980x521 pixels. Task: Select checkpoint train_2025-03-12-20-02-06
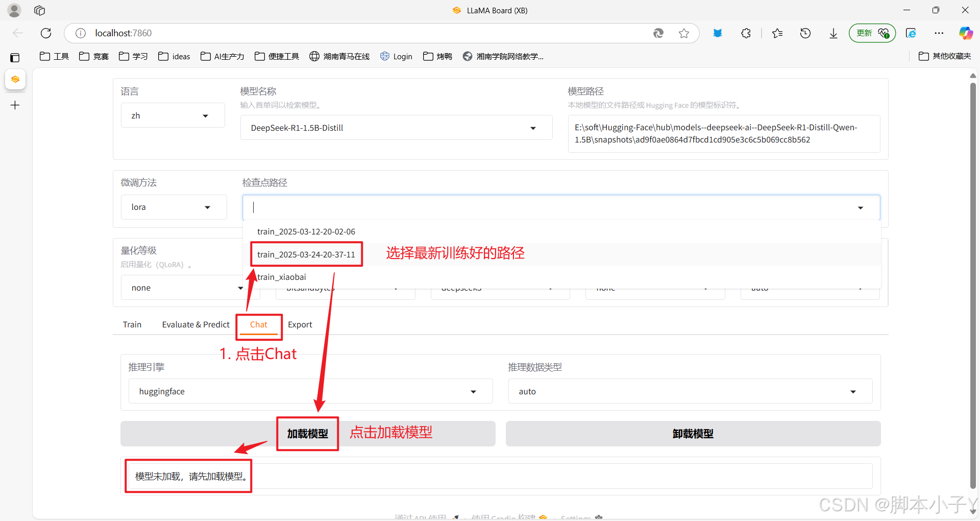pyautogui.click(x=561, y=231)
